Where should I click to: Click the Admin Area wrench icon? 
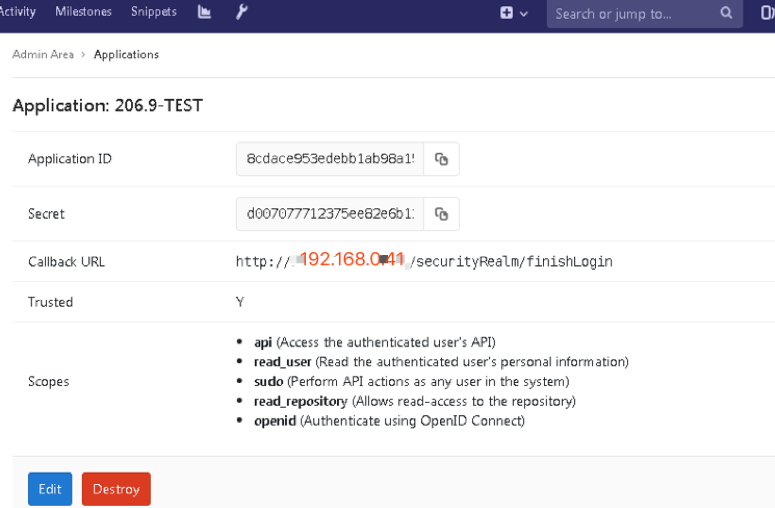click(241, 13)
